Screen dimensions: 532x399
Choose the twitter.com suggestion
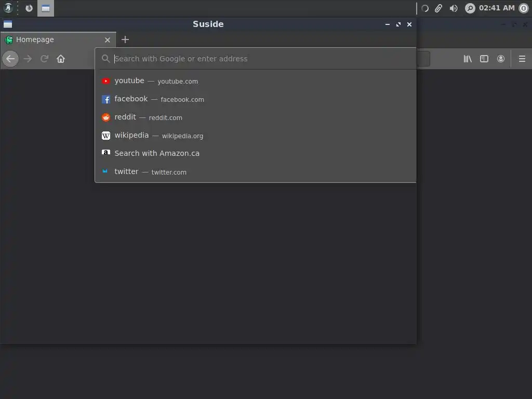click(256, 171)
